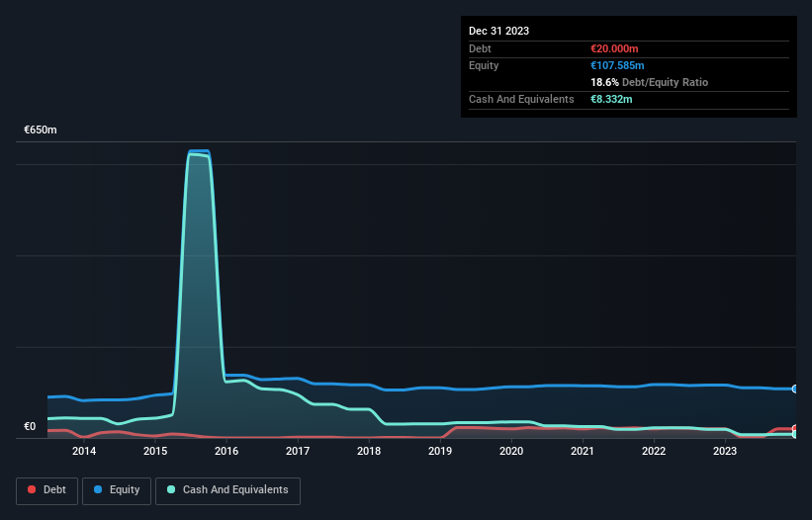Click the €8.332m cash value
812x520 pixels.
click(611, 99)
